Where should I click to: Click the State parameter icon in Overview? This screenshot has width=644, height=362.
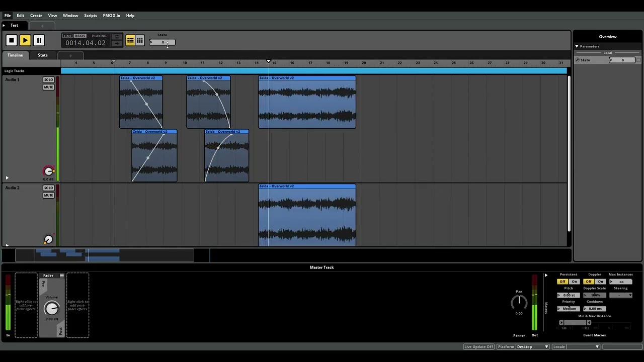577,60
